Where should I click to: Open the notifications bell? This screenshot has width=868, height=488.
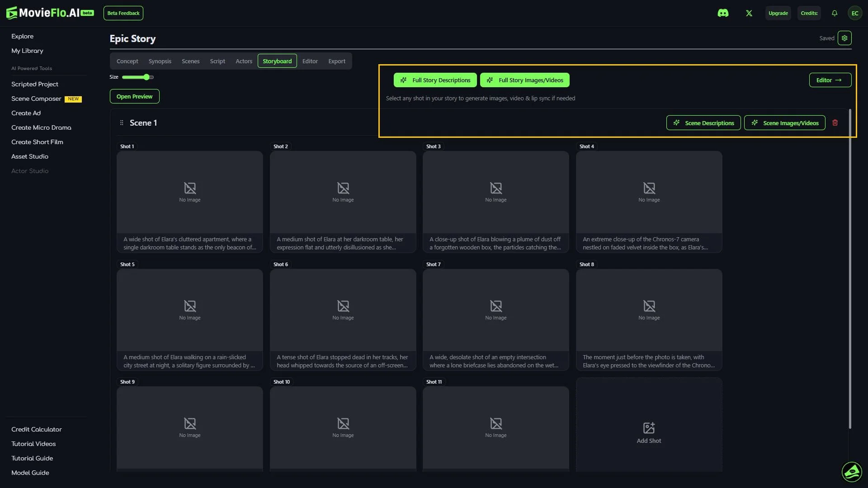click(x=834, y=13)
